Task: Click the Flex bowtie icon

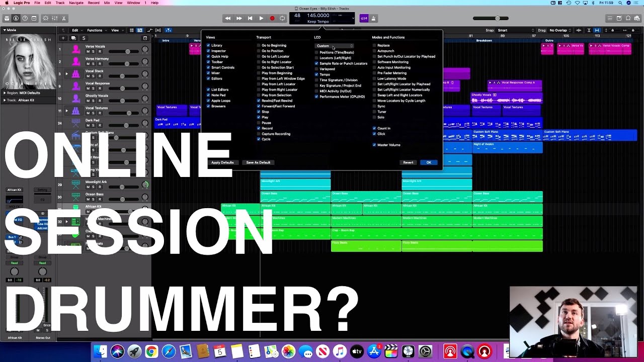Action: click(x=159, y=30)
